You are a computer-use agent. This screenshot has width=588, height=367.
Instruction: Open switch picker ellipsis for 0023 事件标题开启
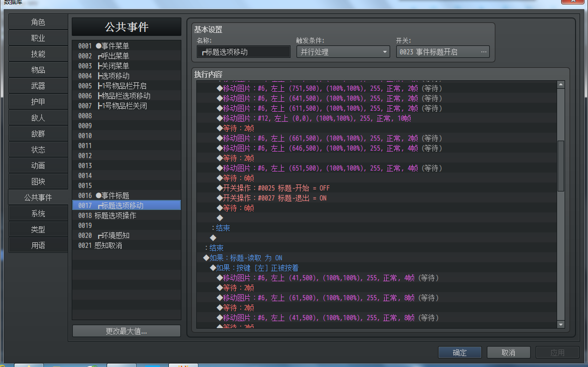pos(484,52)
